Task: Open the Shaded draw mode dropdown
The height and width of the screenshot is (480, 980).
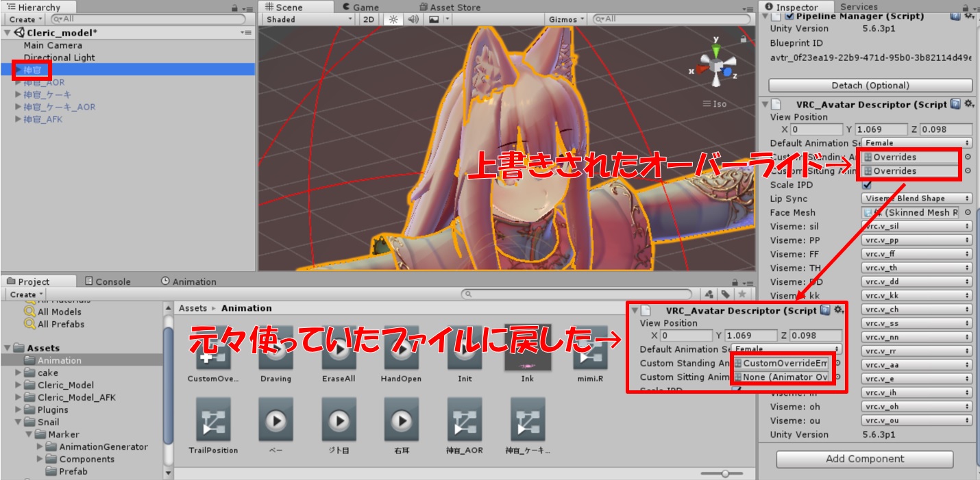Action: click(308, 19)
